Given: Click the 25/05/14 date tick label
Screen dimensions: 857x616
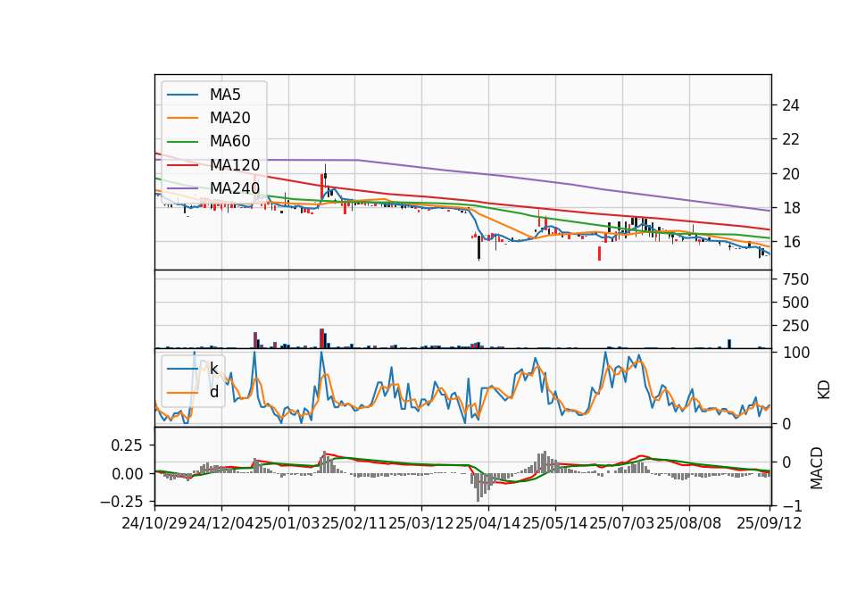Looking at the screenshot, I should pos(555,523).
